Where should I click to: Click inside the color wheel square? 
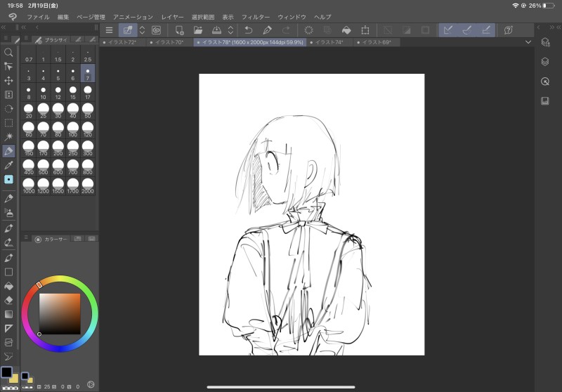59,313
